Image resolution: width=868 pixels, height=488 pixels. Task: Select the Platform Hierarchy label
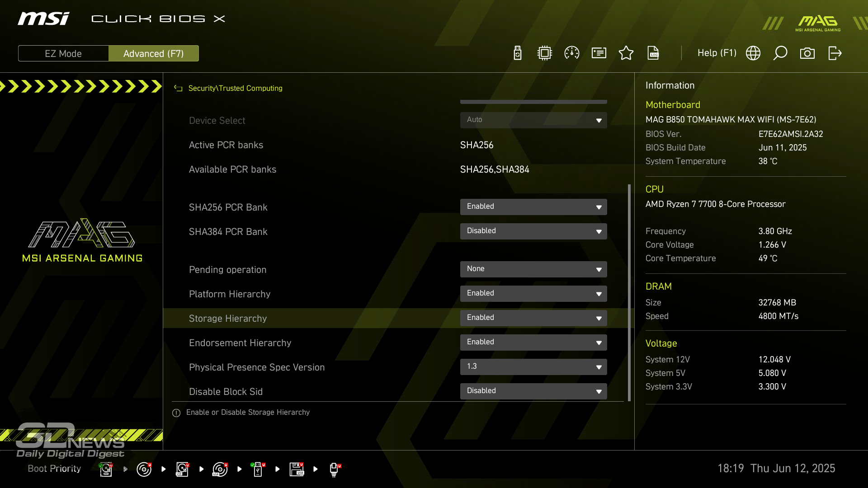(x=230, y=294)
